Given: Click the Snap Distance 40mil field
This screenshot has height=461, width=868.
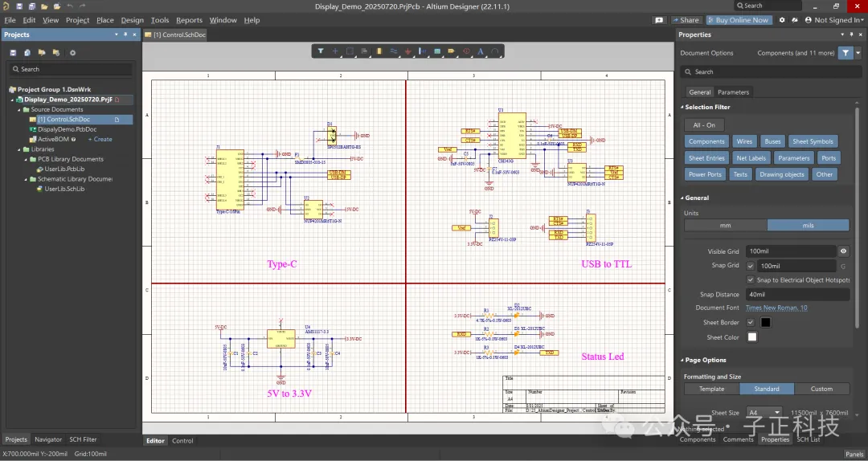Looking at the screenshot, I should [797, 295].
